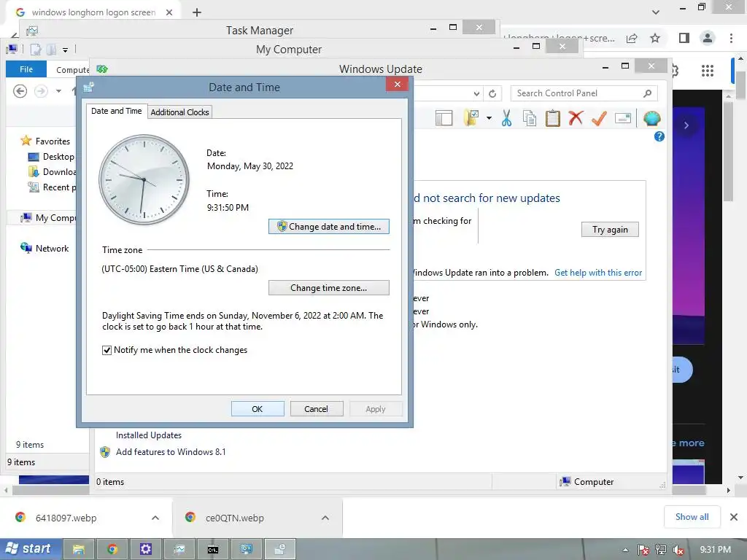Click the folder options icon in Windows Update toolbar
747x560 pixels.
(471, 117)
